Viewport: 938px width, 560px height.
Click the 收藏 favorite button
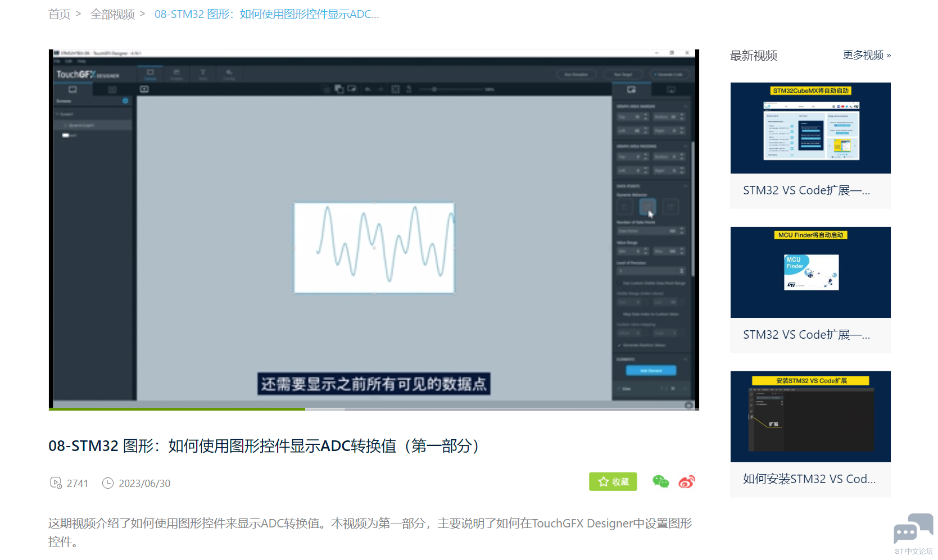pyautogui.click(x=613, y=482)
